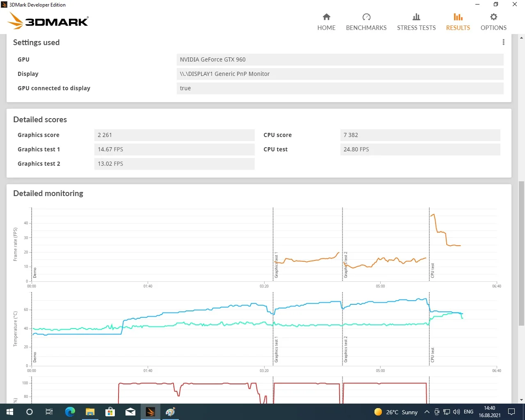Open the OPTIONS section
The image size is (525, 420).
(x=493, y=22)
